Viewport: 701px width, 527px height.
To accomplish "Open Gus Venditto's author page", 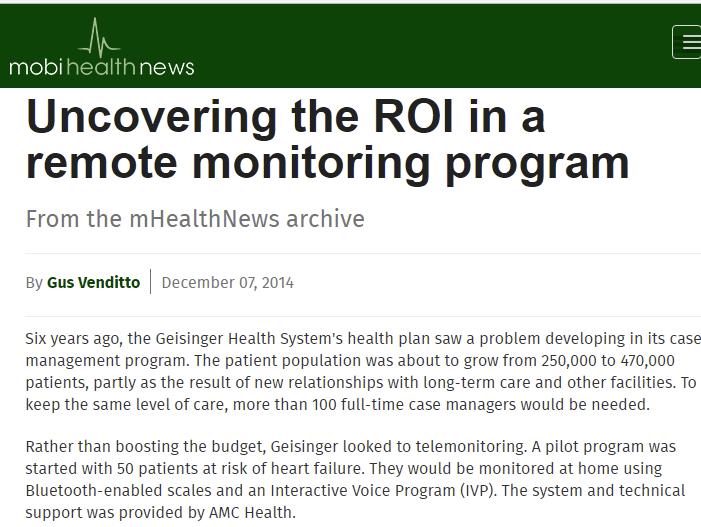I will coord(95,282).
